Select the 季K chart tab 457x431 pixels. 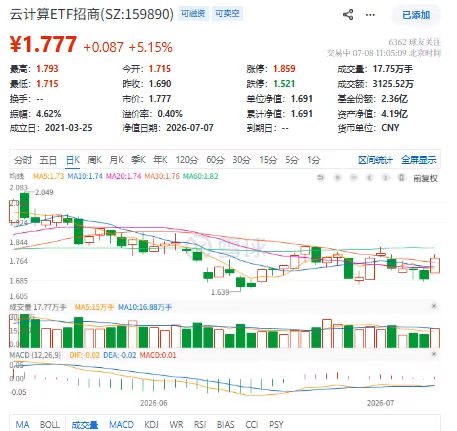pyautogui.click(x=138, y=160)
